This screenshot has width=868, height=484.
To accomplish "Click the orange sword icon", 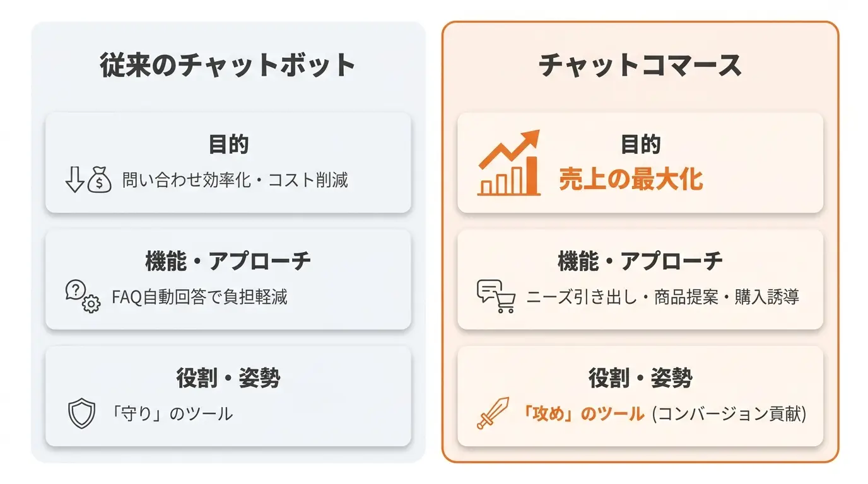I will click(493, 413).
